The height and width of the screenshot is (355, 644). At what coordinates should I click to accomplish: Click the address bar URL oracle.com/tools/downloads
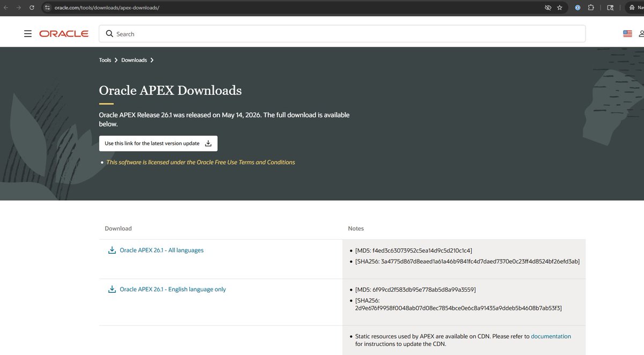[x=106, y=8]
